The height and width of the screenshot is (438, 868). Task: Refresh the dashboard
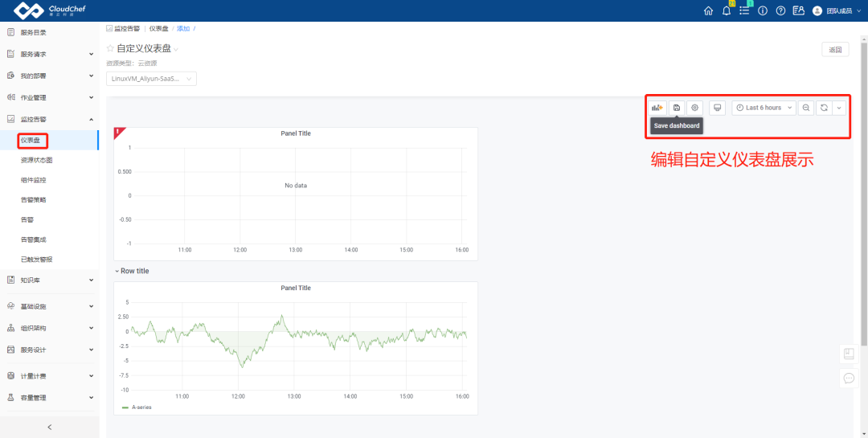tap(824, 108)
